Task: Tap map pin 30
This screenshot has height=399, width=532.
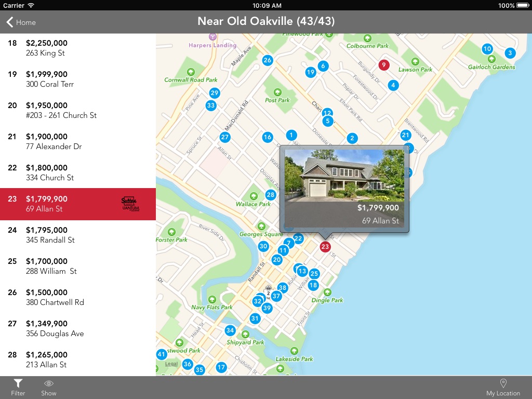Action: 263,246
